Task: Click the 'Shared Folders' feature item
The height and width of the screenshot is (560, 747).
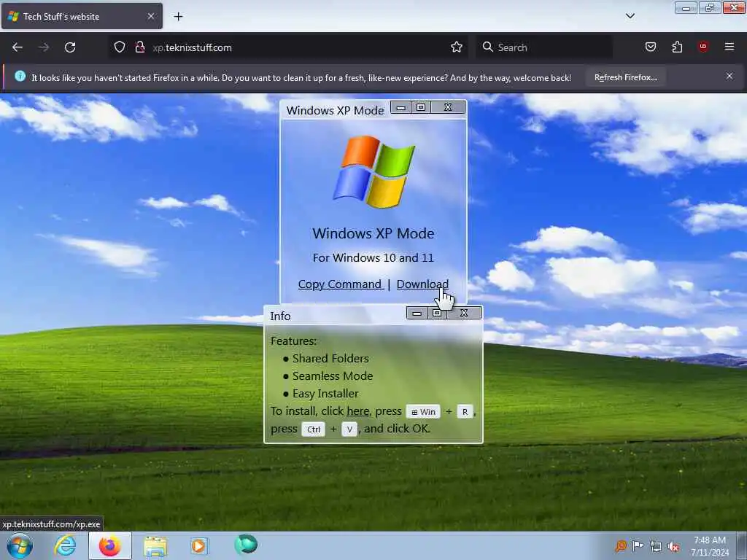Action: (330, 359)
